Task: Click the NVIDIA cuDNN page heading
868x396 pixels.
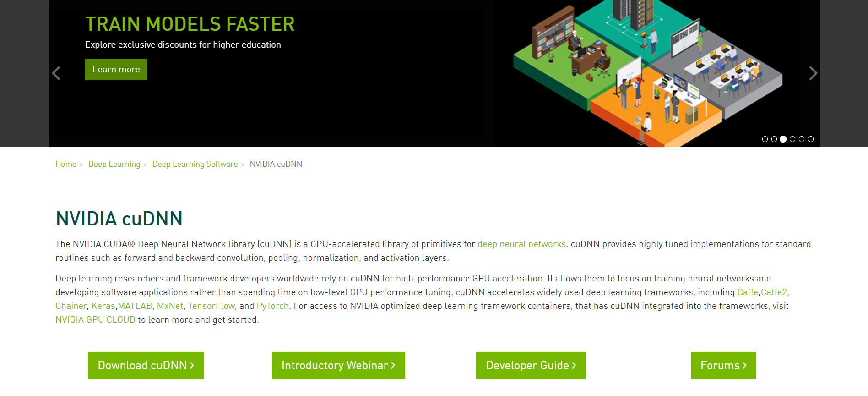Action: tap(119, 219)
